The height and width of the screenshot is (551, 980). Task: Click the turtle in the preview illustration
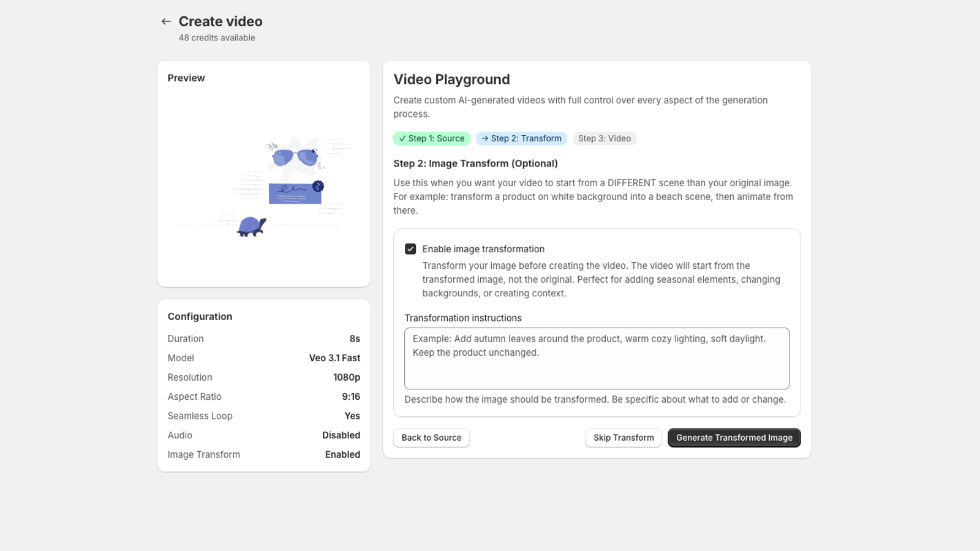[x=251, y=227]
